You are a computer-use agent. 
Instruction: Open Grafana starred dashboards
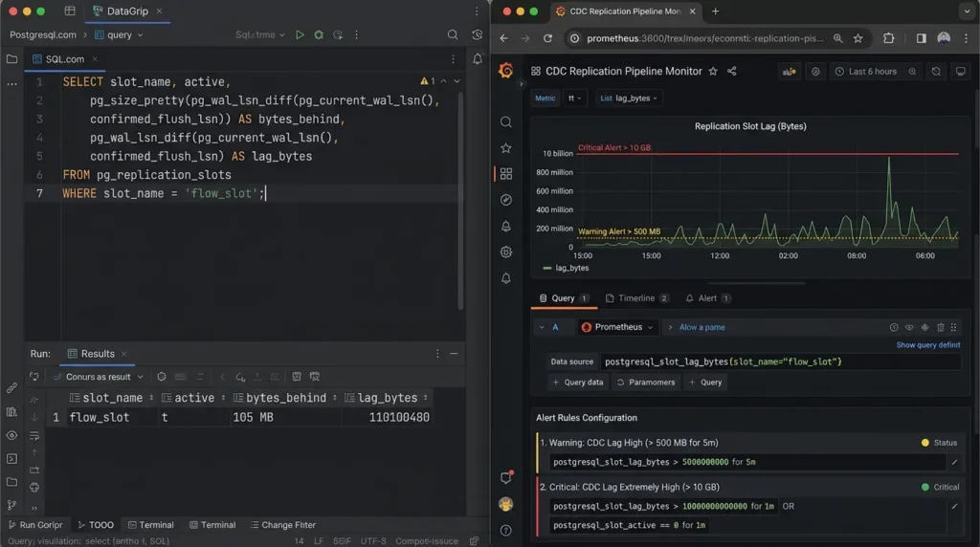tap(506, 148)
